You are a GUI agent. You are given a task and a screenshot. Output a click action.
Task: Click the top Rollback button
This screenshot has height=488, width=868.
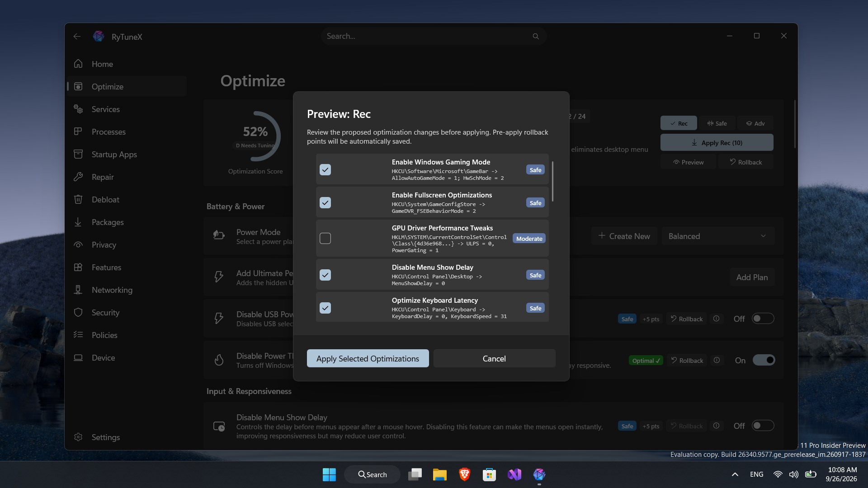pos(745,162)
